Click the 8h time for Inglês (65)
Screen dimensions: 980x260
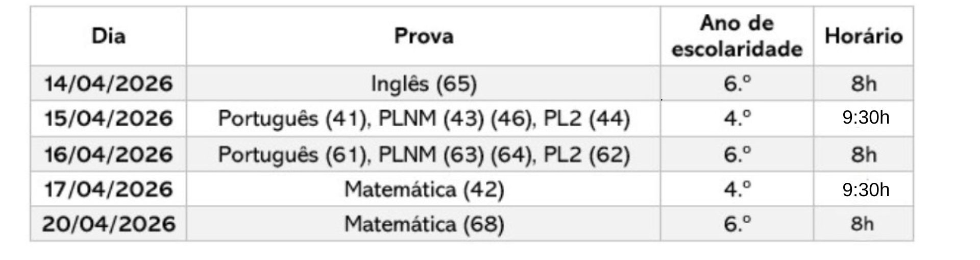click(863, 83)
